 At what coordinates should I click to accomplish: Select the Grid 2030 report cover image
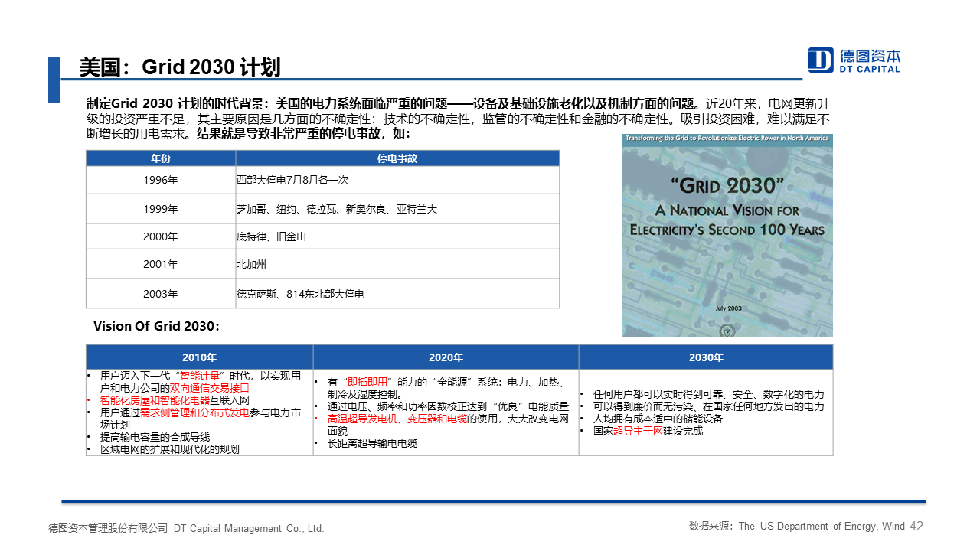(727, 236)
